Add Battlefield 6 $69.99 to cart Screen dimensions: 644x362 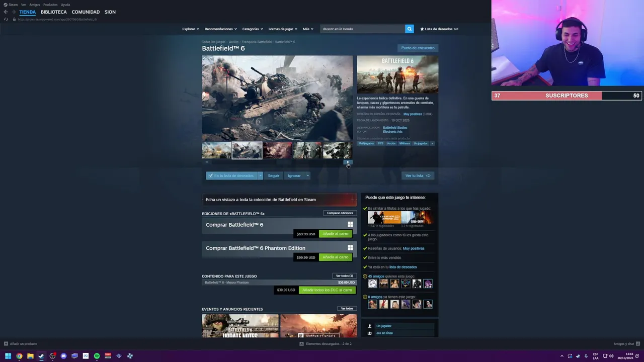335,234
